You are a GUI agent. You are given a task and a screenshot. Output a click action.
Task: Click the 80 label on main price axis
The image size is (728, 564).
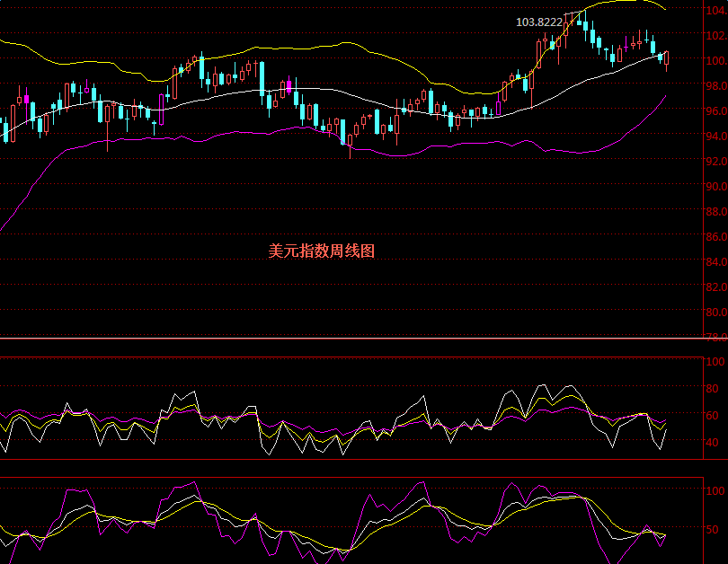pos(715,312)
